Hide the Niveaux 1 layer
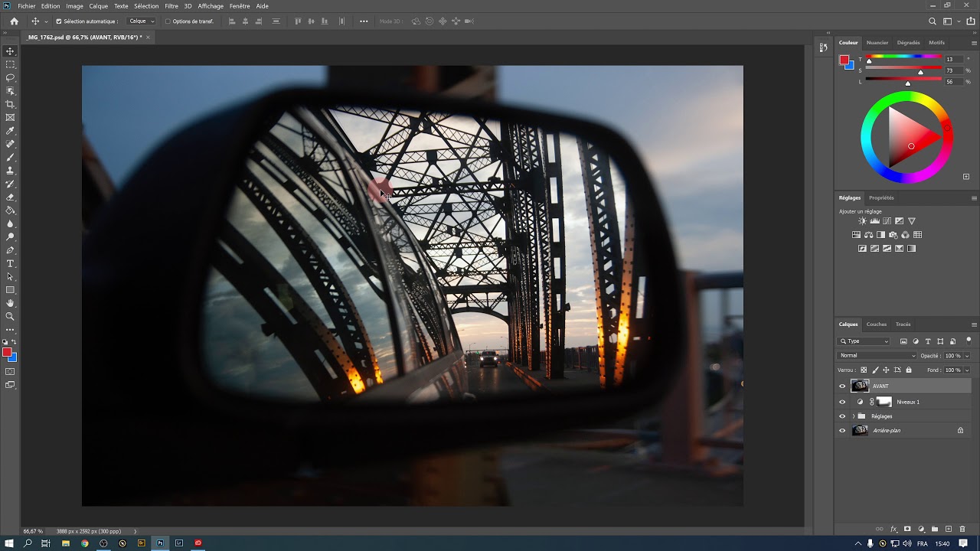This screenshot has height=551, width=980. tap(842, 402)
